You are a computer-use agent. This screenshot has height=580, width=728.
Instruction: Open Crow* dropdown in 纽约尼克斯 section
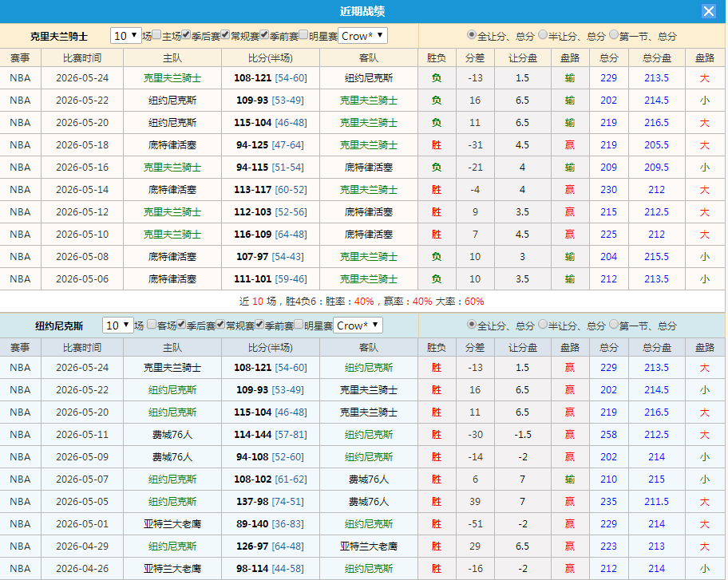(358, 326)
